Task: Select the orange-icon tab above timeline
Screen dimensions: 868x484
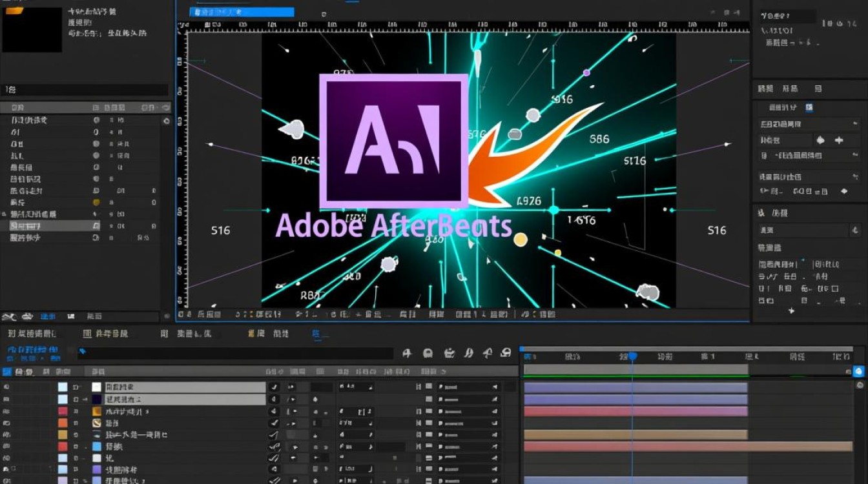Action: pyautogui.click(x=256, y=334)
